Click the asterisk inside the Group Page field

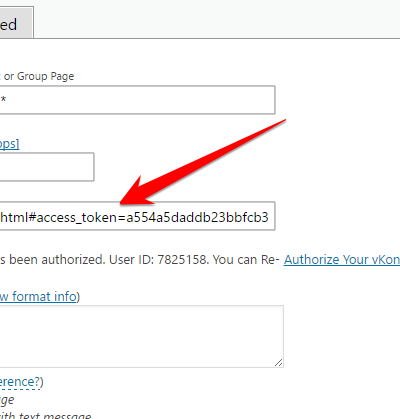point(3,99)
